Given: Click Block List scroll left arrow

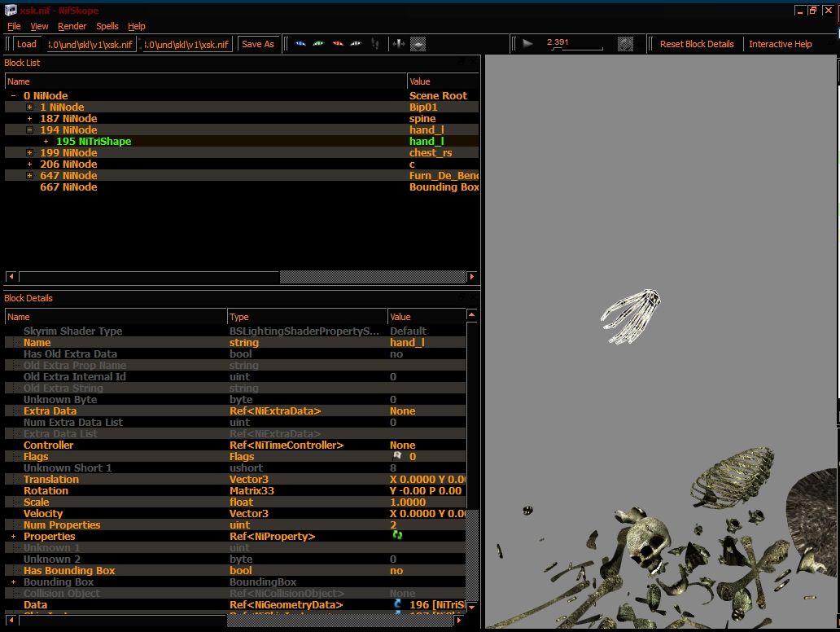Looking at the screenshot, I should pos(11,277).
